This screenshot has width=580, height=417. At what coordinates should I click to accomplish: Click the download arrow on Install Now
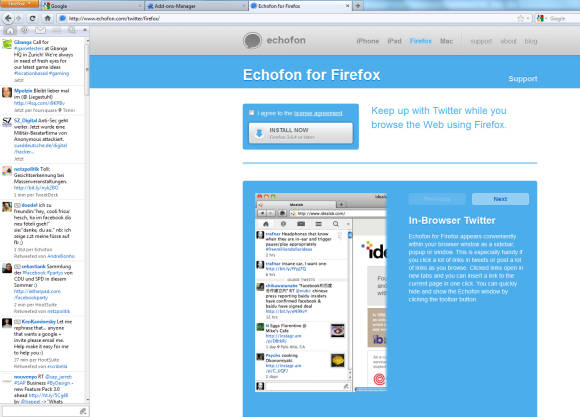click(259, 133)
